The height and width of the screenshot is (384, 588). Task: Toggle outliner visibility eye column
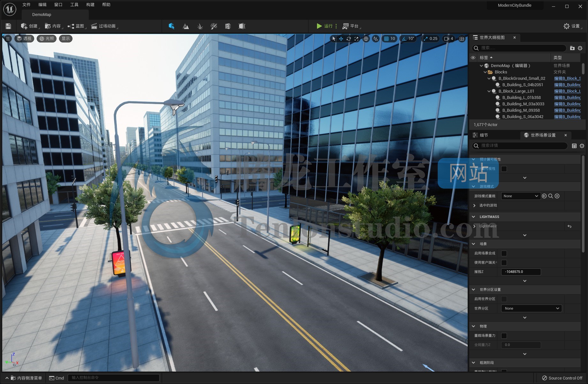[473, 57]
